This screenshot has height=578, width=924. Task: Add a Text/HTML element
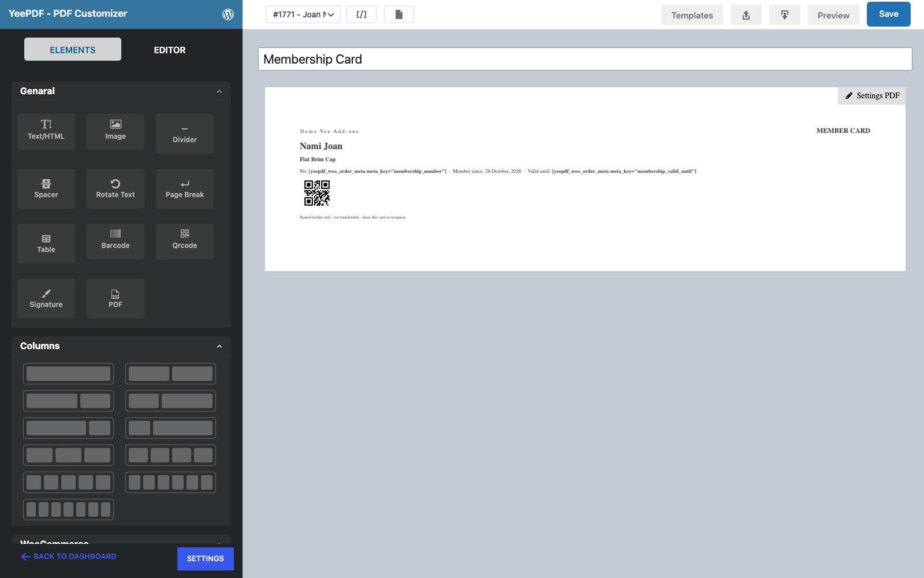click(x=46, y=131)
